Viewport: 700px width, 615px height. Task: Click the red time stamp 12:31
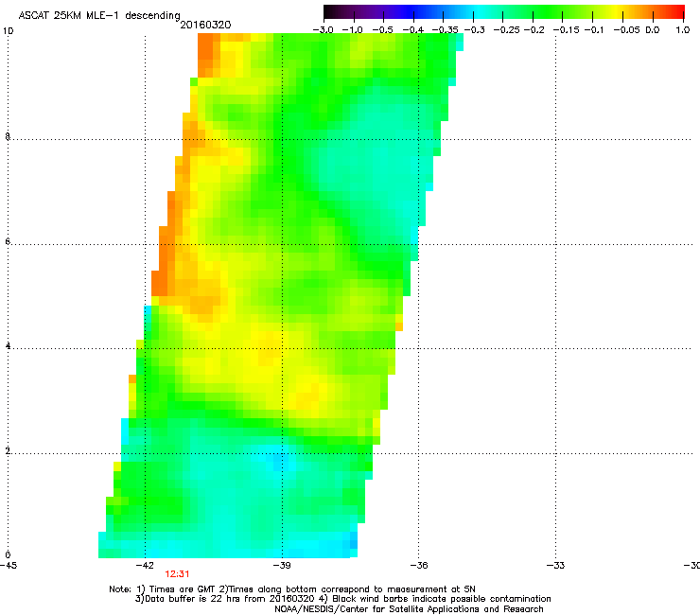pyautogui.click(x=177, y=574)
